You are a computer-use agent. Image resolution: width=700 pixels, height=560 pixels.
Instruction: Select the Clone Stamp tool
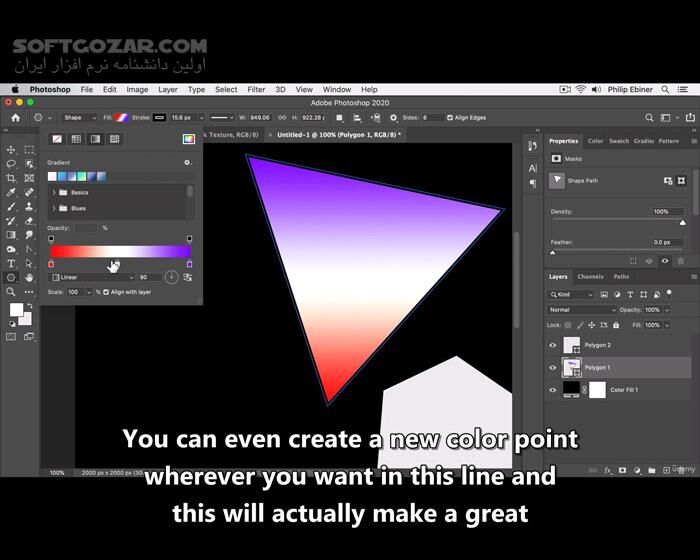(x=29, y=206)
